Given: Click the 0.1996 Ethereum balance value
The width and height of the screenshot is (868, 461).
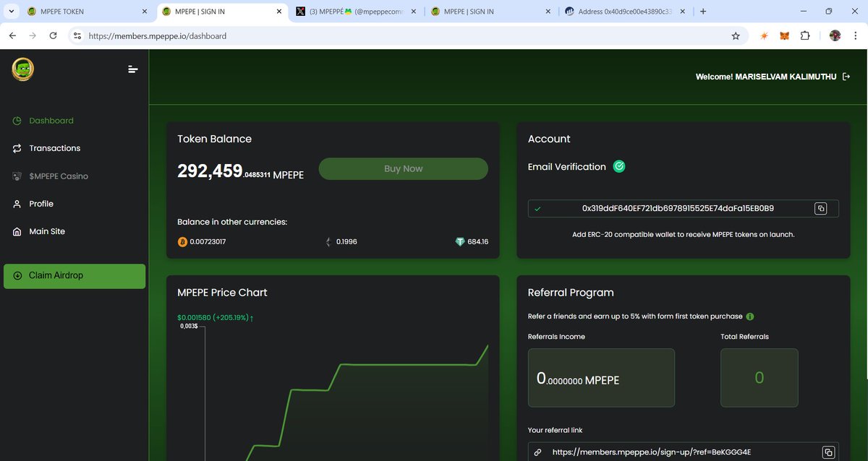Looking at the screenshot, I should [346, 241].
